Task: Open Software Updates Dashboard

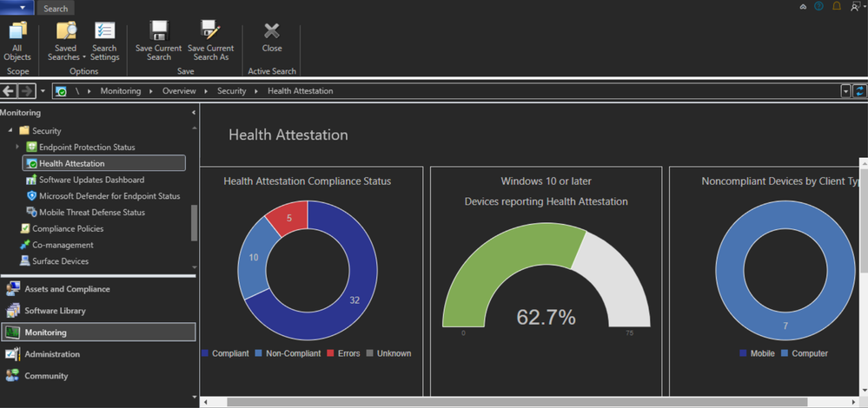Action: (91, 180)
